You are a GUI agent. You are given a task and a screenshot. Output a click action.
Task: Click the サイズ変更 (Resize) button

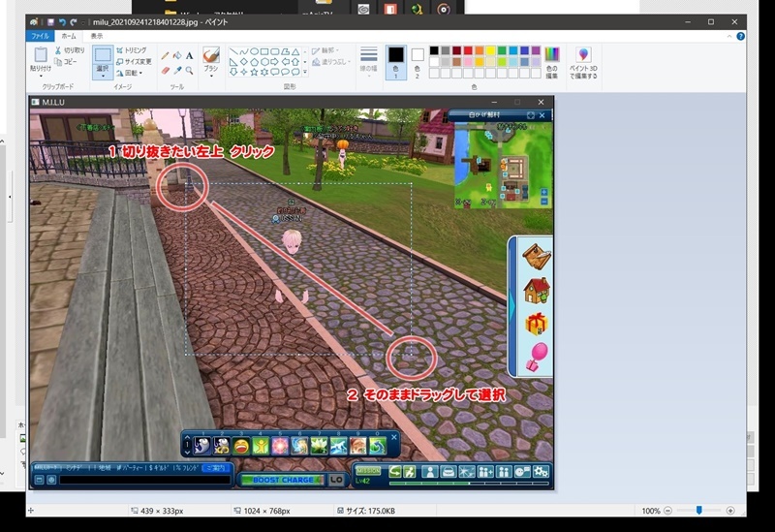pyautogui.click(x=134, y=61)
